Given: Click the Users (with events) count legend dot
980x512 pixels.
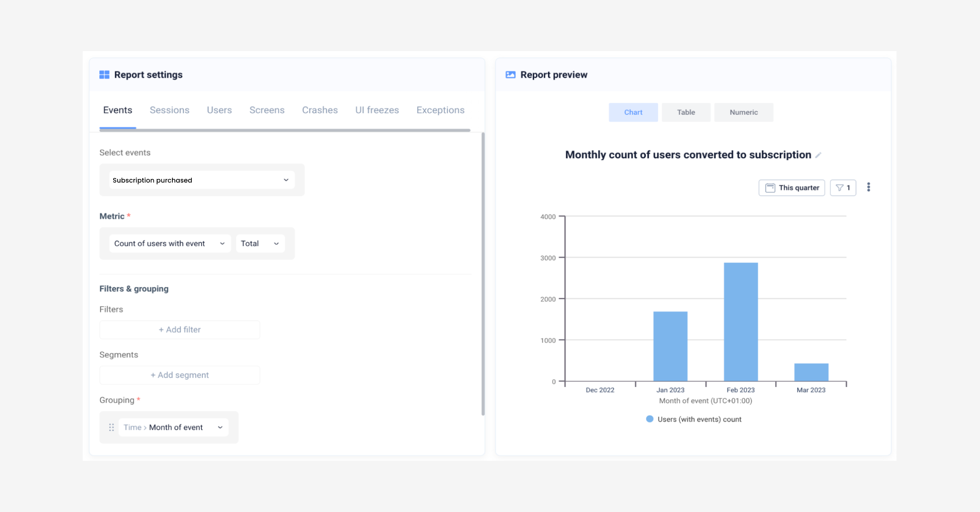Looking at the screenshot, I should 650,419.
